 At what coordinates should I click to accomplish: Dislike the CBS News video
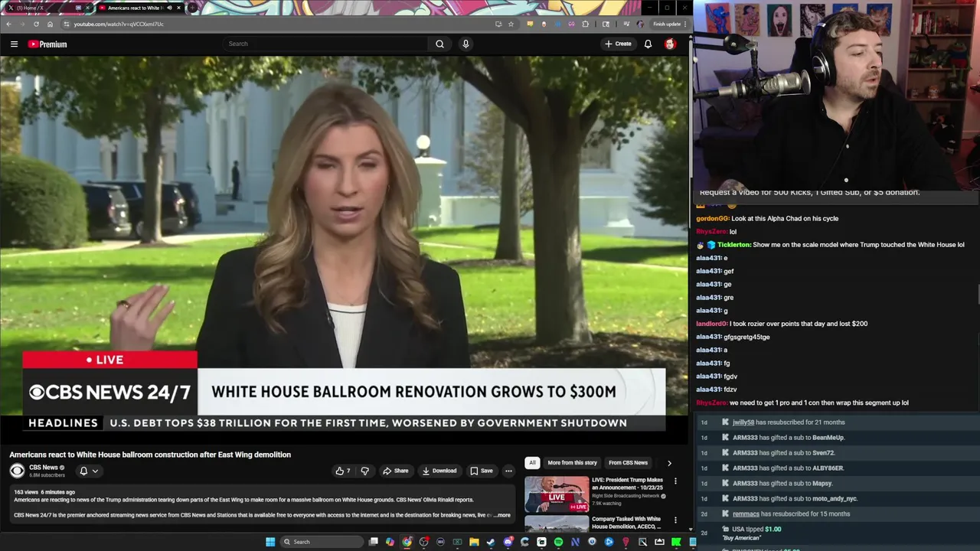[x=364, y=471]
